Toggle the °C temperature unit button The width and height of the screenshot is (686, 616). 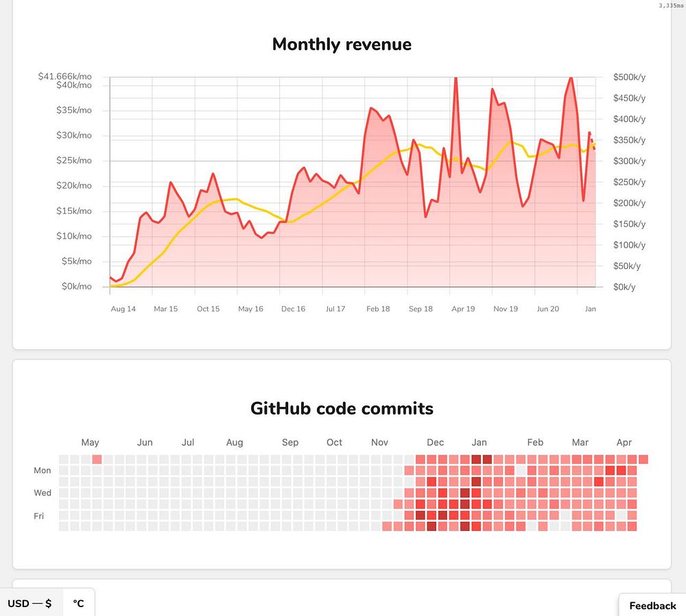78,604
